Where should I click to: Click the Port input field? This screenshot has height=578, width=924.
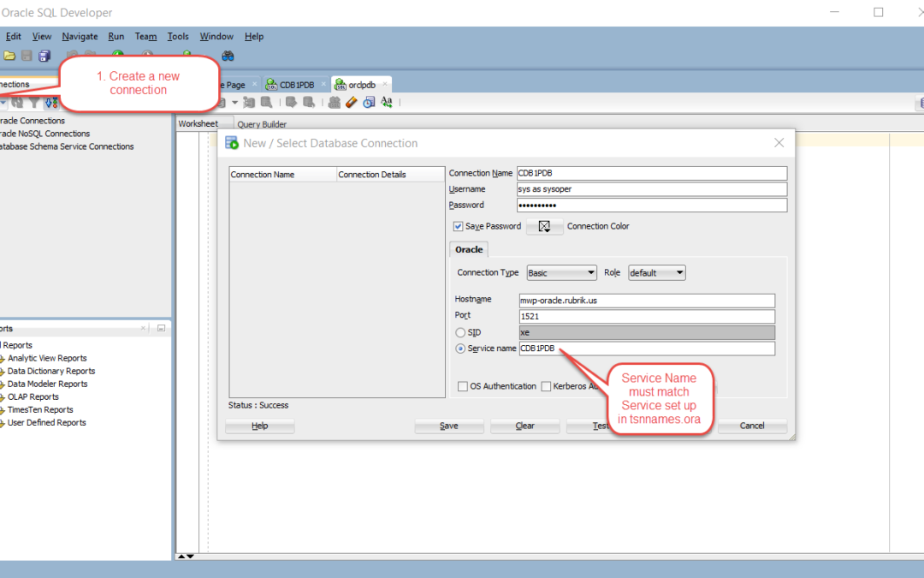(x=647, y=316)
